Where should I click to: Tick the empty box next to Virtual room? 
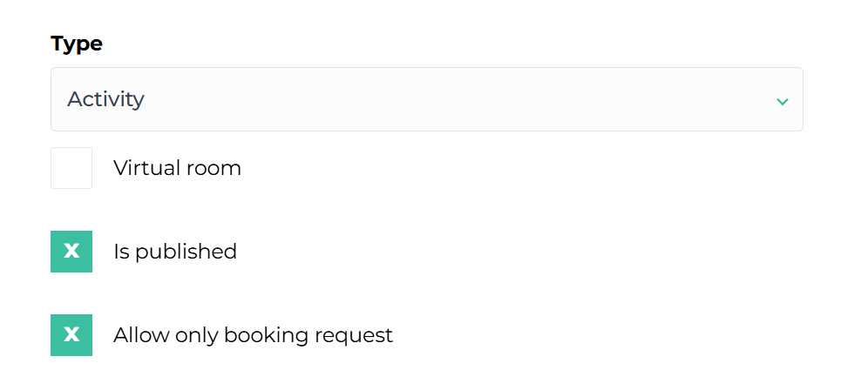(x=71, y=168)
